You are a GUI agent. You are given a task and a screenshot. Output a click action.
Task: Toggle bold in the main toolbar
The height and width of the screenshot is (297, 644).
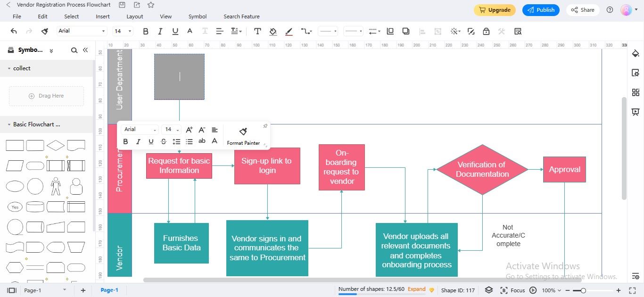(146, 31)
